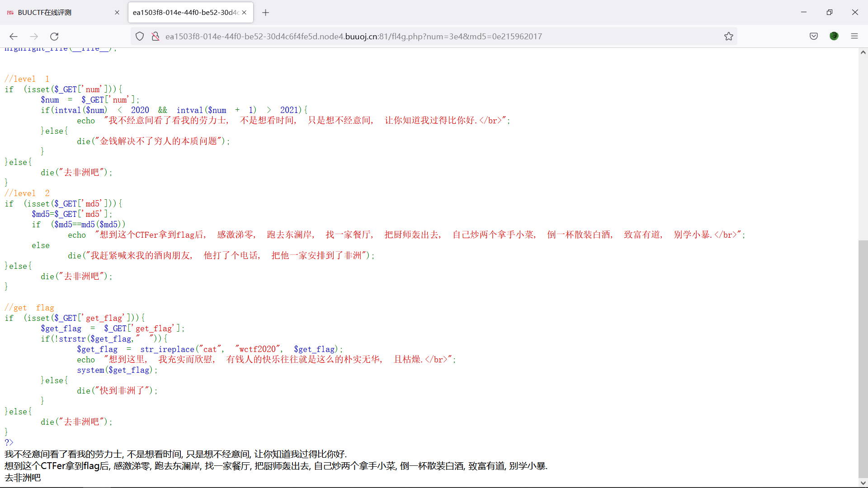868x488 pixels.
Task: Close the active ea1503f8 tab
Action: click(x=244, y=13)
